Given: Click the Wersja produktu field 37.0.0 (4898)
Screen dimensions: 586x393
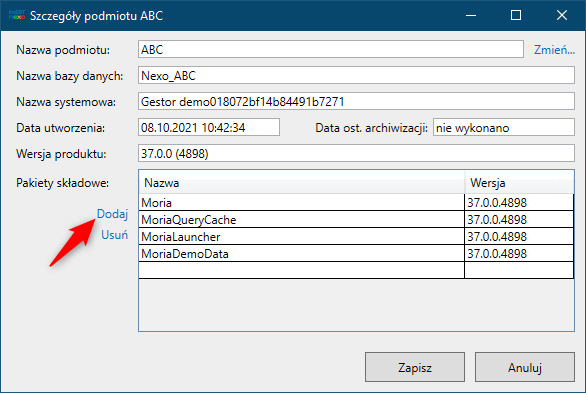Looking at the screenshot, I should (x=356, y=153).
